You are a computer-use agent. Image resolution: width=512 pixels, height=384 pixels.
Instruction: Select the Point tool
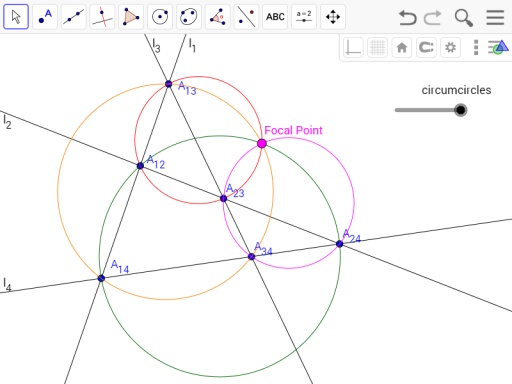pos(45,17)
